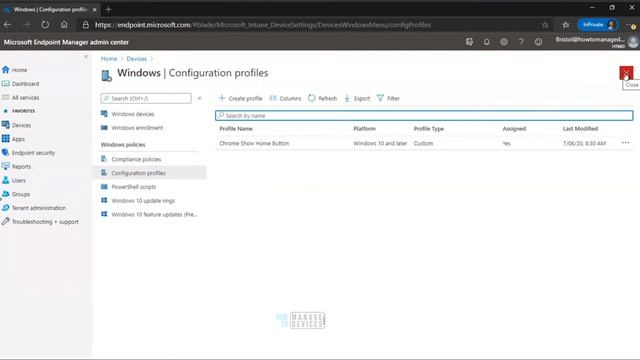Open Directory + subscription icon
640x360 pixels.
point(469,42)
